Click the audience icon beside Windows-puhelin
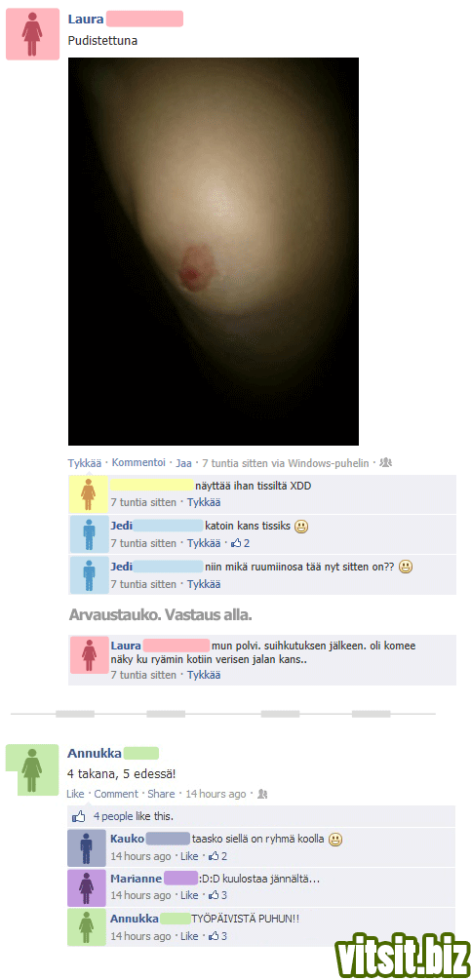Viewport: 471px width, 980px height. coord(385,463)
